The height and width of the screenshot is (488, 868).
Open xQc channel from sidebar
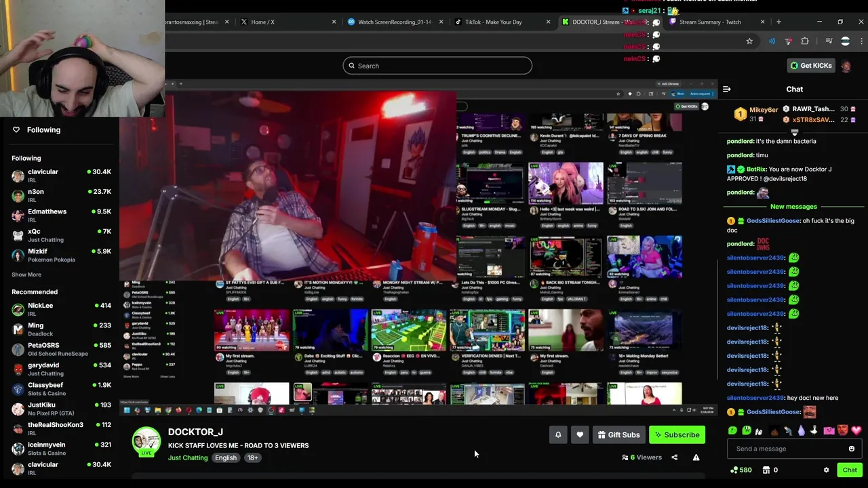[61, 235]
